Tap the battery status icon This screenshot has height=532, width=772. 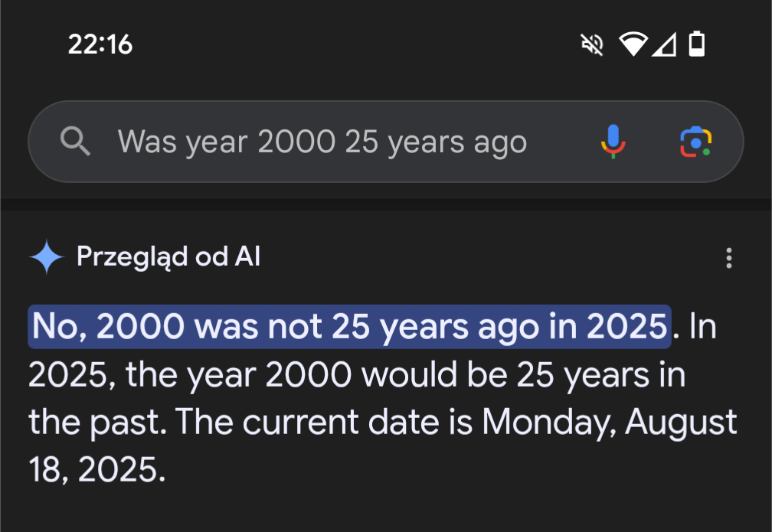coord(696,44)
